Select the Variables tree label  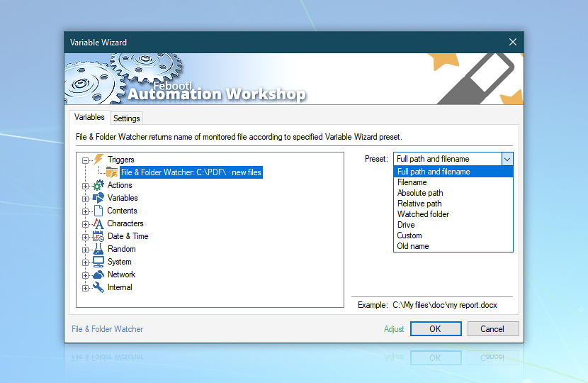123,198
